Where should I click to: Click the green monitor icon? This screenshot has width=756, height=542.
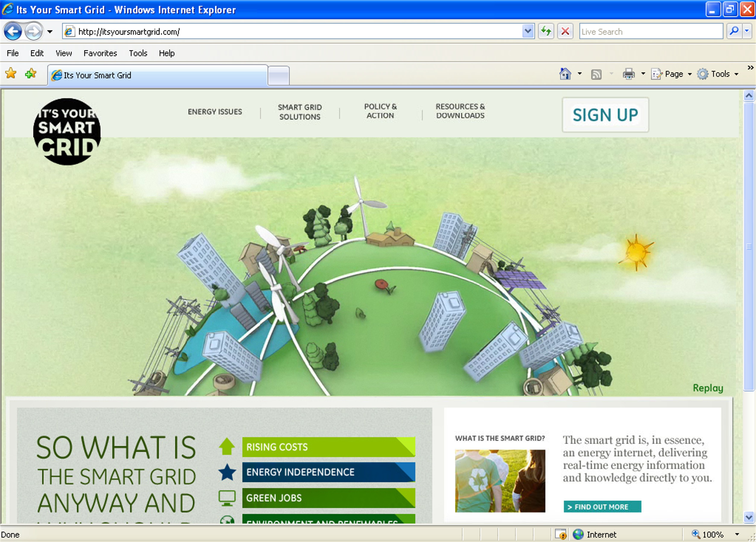click(227, 498)
